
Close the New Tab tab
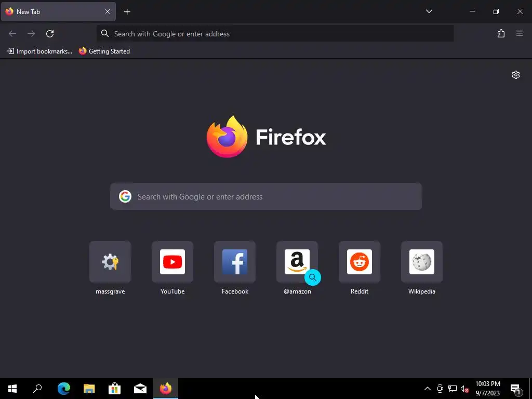click(x=108, y=11)
